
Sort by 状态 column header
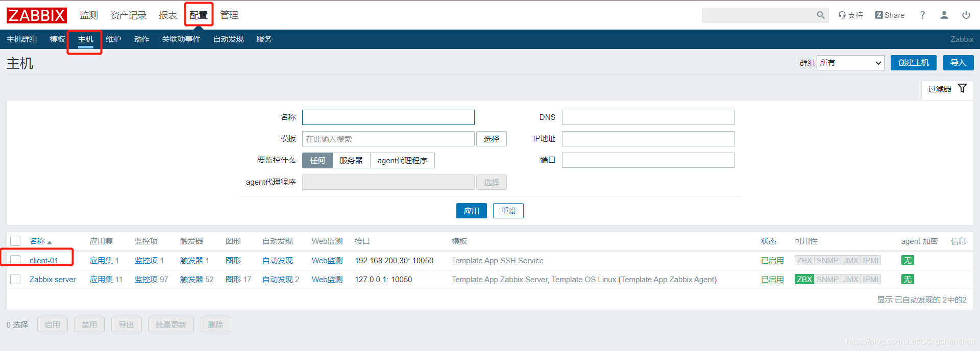769,241
